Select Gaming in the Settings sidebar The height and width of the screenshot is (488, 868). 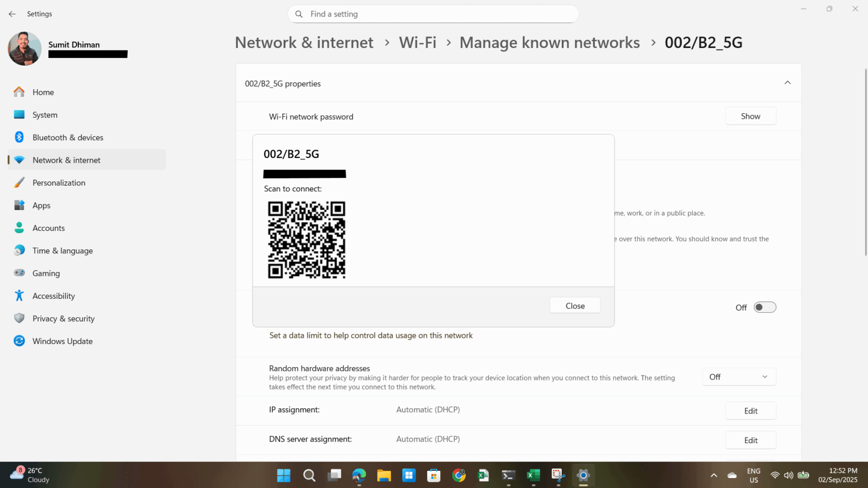tap(46, 273)
